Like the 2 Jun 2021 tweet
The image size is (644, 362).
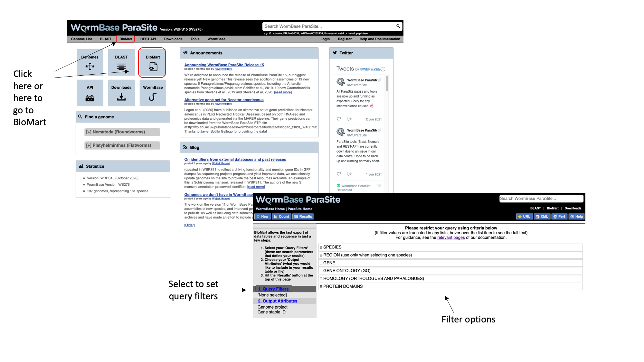(339, 119)
